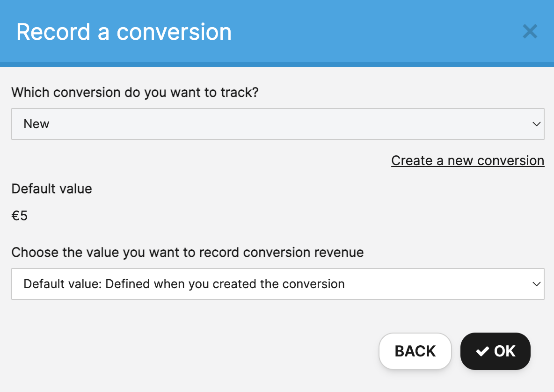
Task: Click the Which conversion to track label
Action: point(135,92)
